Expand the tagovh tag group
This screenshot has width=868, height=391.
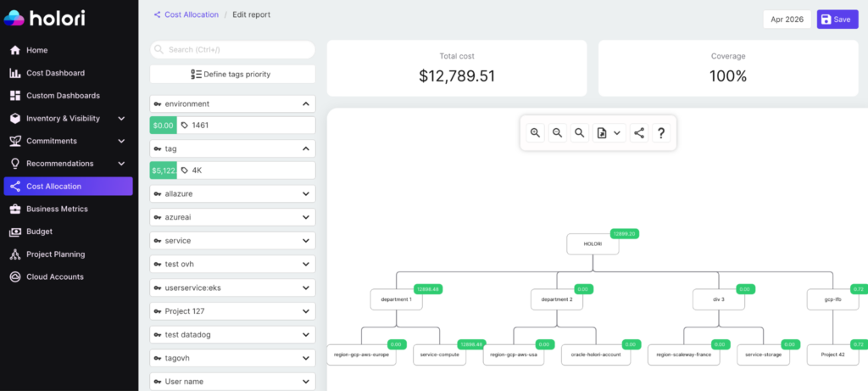[305, 358]
